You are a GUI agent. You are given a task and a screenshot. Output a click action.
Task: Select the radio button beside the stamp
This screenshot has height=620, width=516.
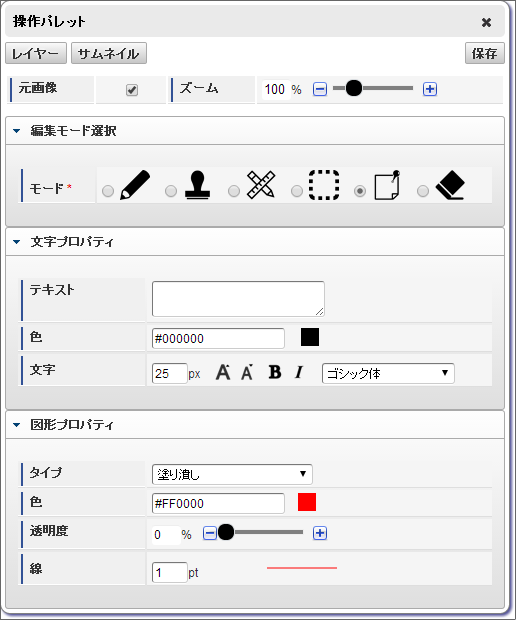(171, 191)
